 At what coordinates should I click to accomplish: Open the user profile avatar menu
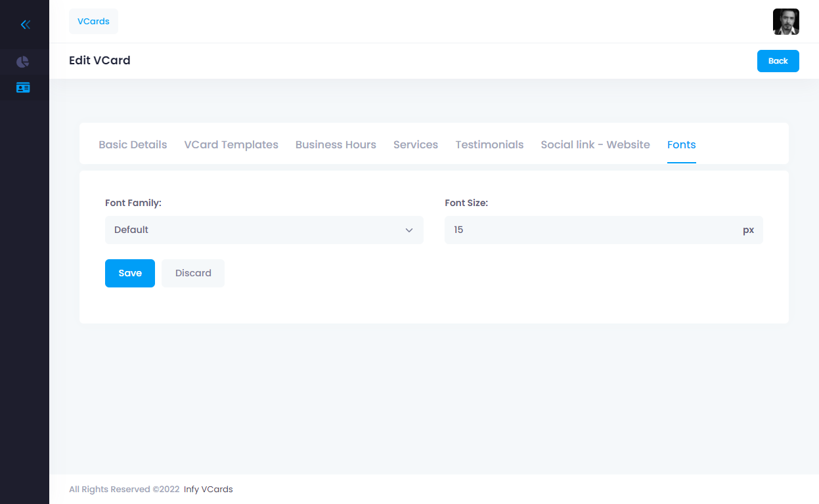(786, 22)
